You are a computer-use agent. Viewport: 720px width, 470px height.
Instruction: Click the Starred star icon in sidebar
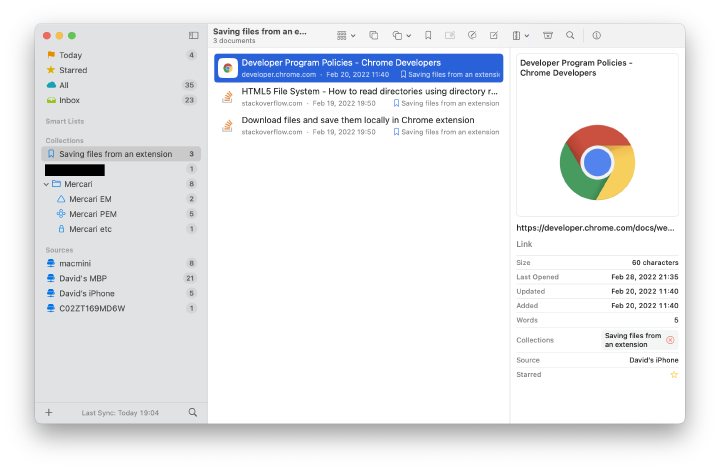click(x=51, y=70)
